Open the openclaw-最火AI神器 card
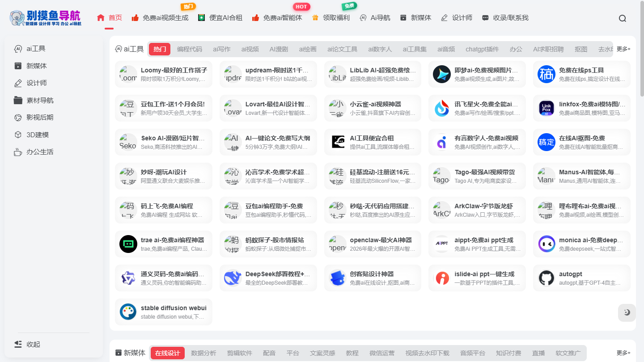644x362 pixels. [373, 244]
